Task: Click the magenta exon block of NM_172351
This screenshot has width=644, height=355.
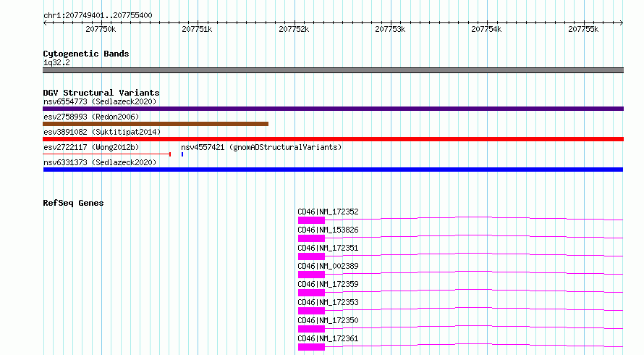Action: point(311,256)
